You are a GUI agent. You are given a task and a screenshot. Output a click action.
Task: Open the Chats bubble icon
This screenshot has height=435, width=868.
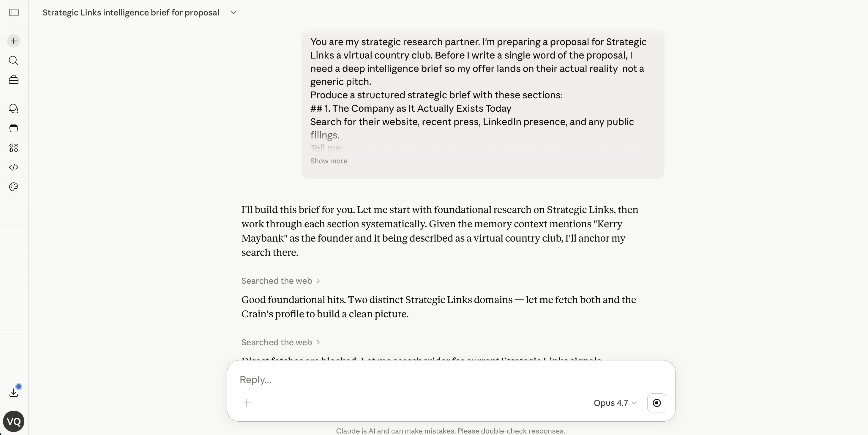click(x=14, y=108)
